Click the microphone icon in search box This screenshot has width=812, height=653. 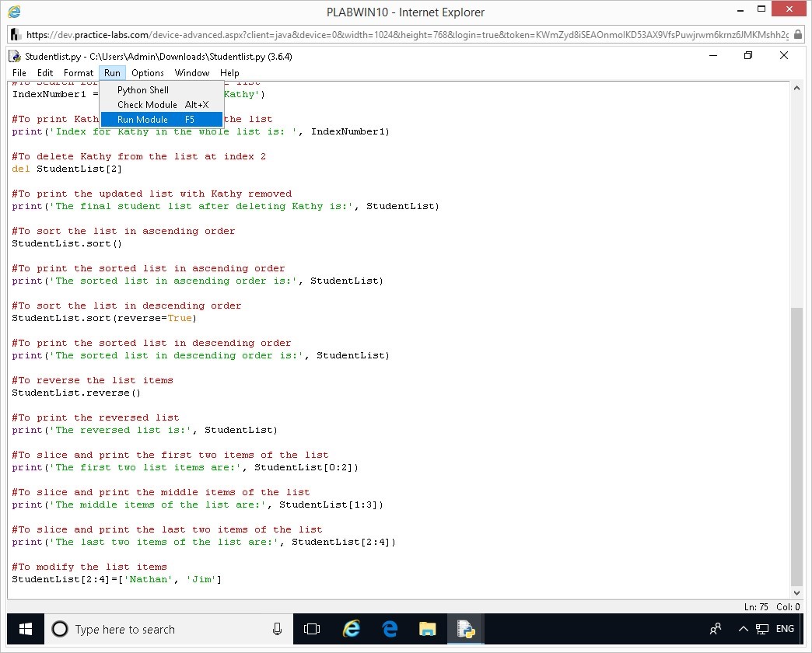pyautogui.click(x=277, y=629)
